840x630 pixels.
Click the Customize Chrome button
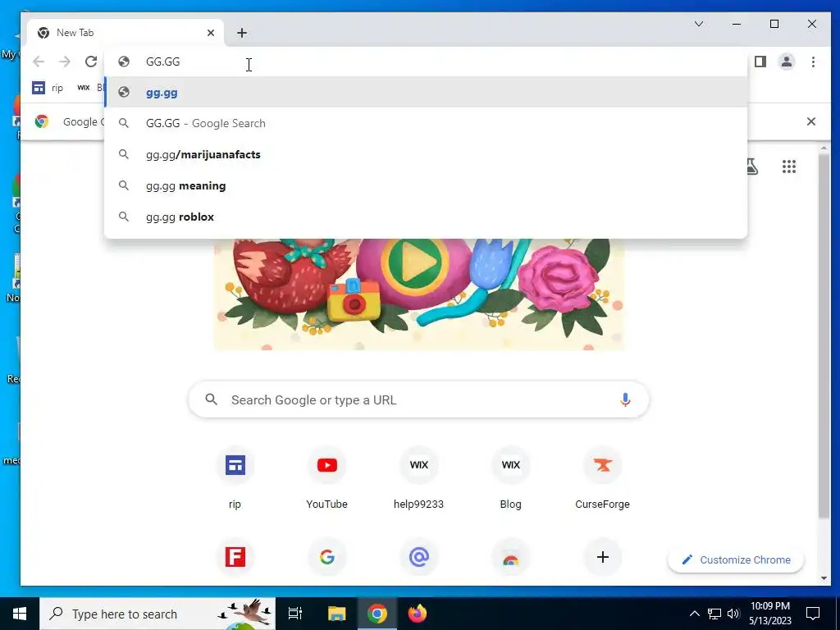(x=736, y=559)
